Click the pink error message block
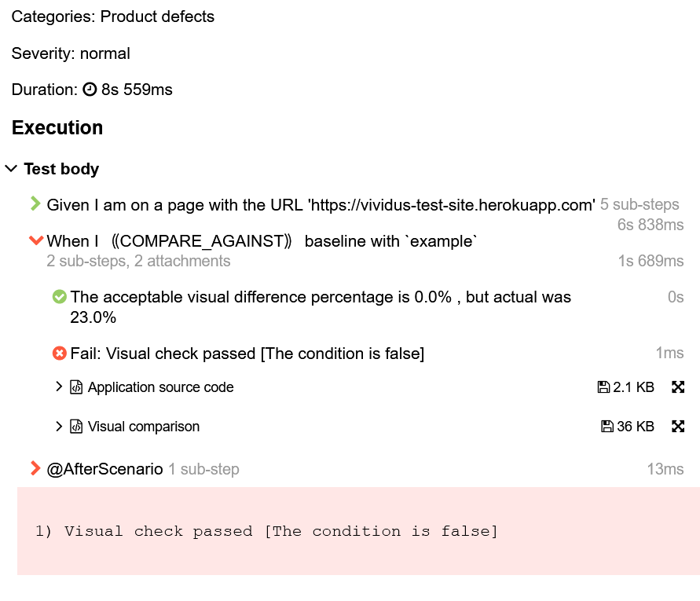Viewport: 700px width, 601px height. pyautogui.click(x=358, y=531)
